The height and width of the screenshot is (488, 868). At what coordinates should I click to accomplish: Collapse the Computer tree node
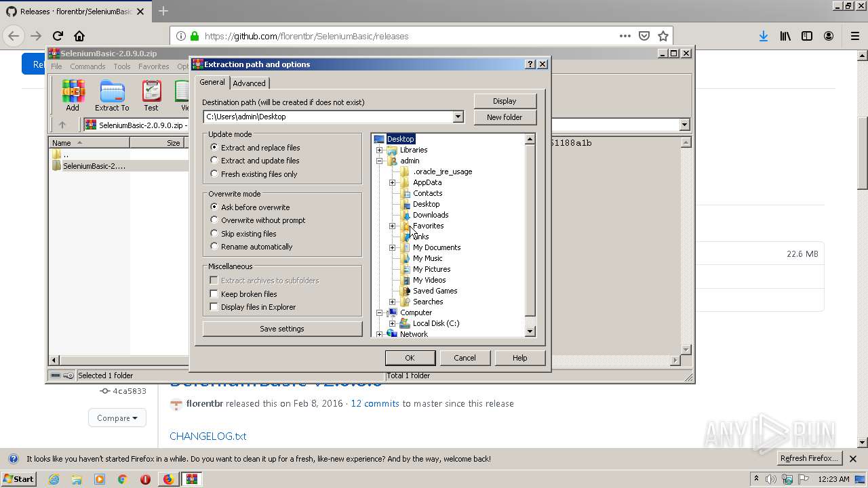[x=380, y=312]
